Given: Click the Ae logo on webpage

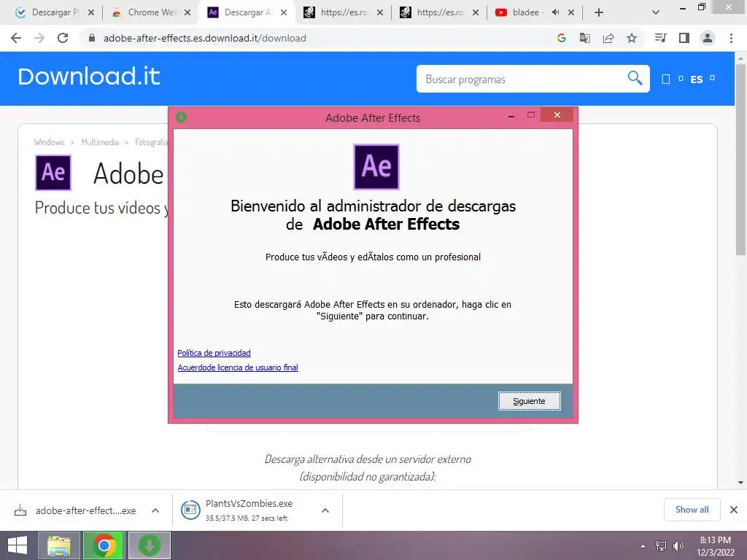Looking at the screenshot, I should [53, 172].
